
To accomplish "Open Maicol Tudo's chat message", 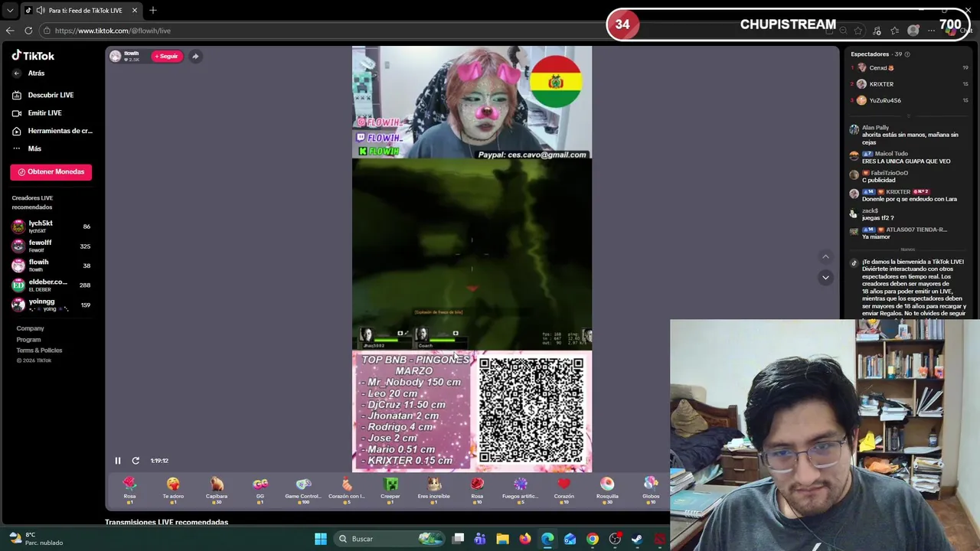I will 909,158.
